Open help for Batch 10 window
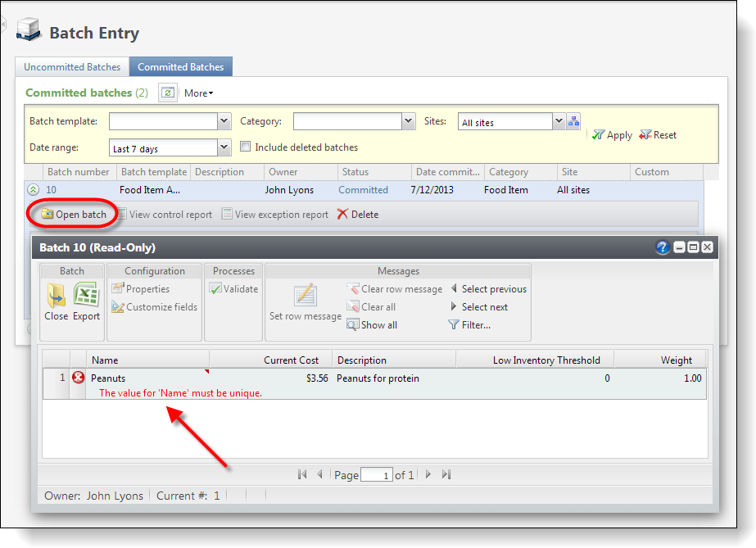756x548 pixels. coord(663,247)
